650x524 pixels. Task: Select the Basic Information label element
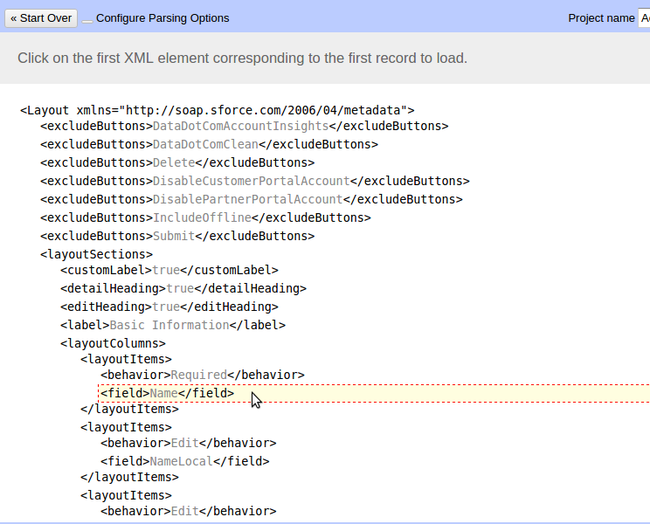pyautogui.click(x=173, y=325)
